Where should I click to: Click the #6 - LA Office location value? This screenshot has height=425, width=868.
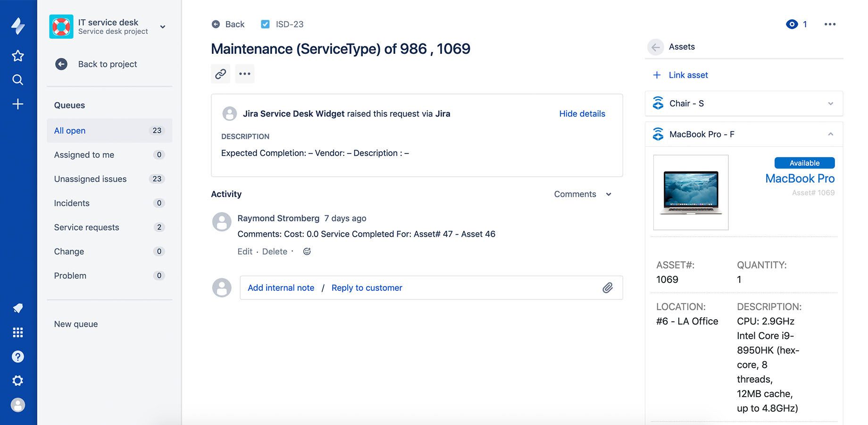(x=687, y=321)
